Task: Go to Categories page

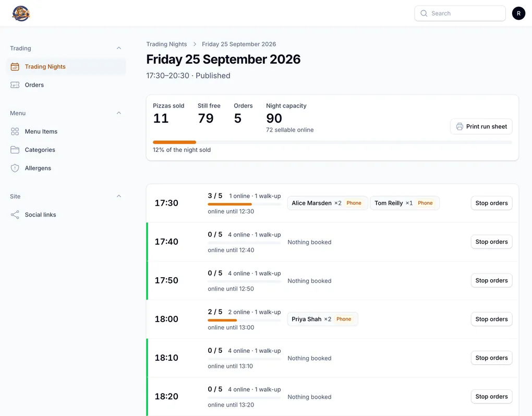Action: 67,150
